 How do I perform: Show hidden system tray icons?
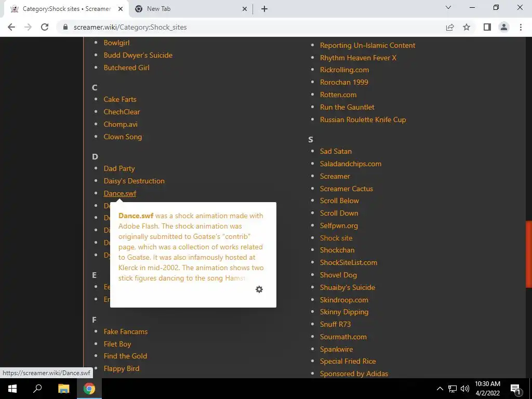coord(440,389)
